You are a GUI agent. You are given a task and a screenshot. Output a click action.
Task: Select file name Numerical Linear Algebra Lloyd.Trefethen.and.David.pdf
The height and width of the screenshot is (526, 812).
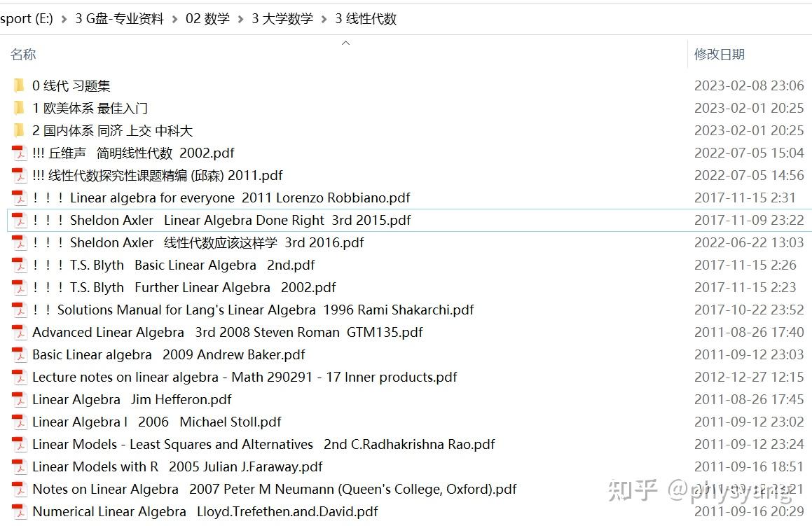(x=205, y=511)
